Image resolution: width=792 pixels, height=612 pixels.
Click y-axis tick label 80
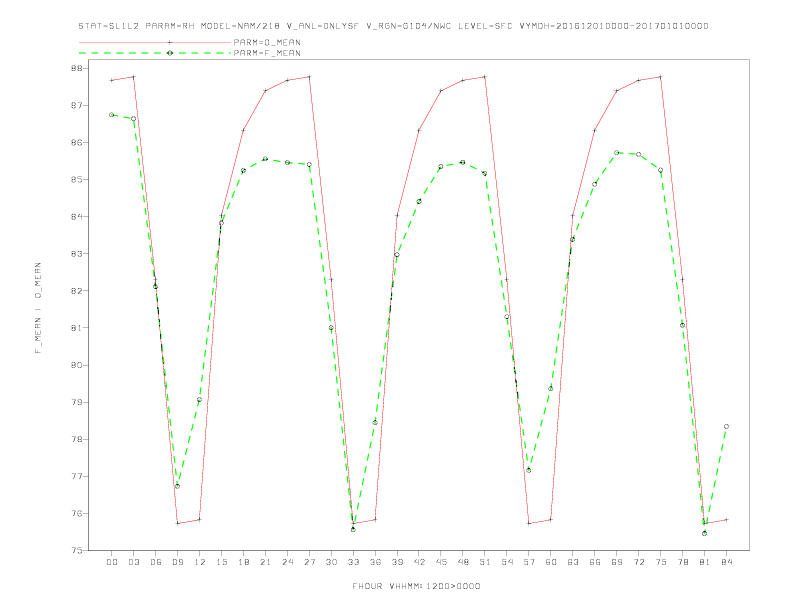(78, 365)
